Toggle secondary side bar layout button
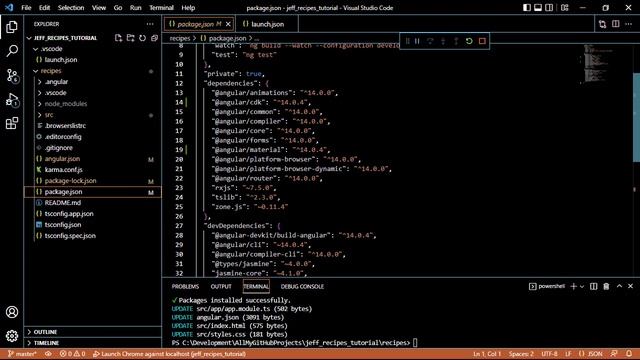The width and height of the screenshot is (640, 360). click(549, 7)
